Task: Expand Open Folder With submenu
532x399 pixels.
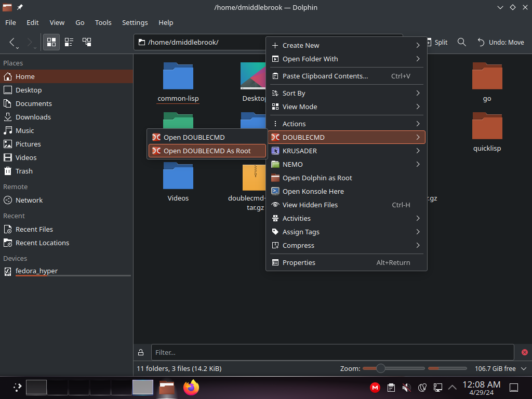Action: (x=347, y=59)
